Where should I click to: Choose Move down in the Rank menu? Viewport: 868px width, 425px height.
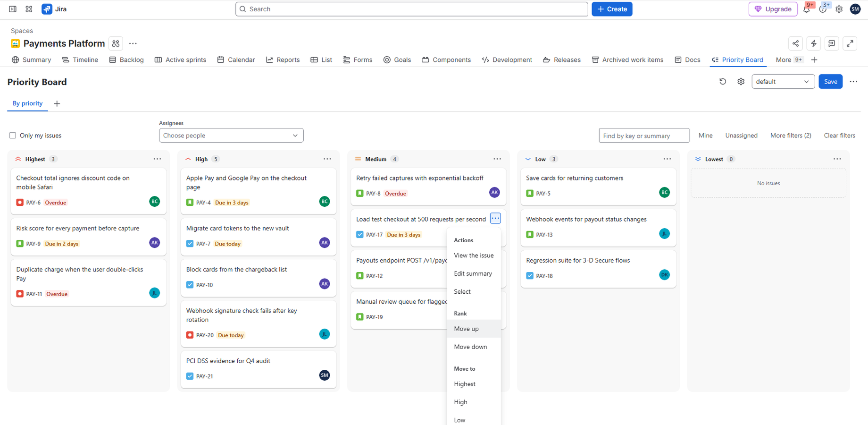pyautogui.click(x=474, y=347)
